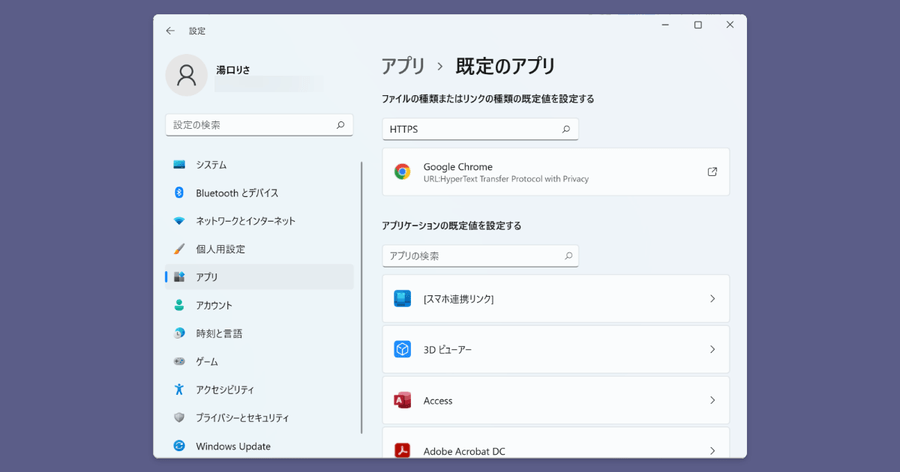Expand the 3D ビューアー chevron arrow
The image size is (900, 472).
(x=712, y=350)
